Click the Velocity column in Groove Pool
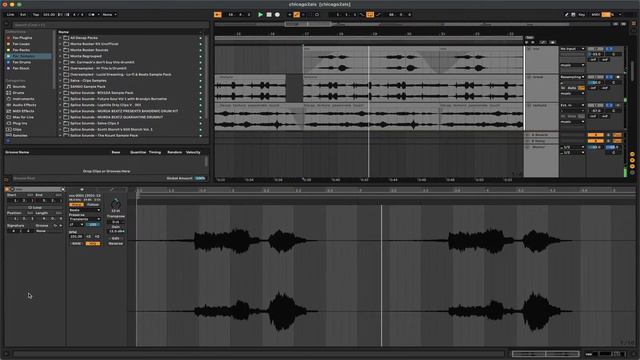This screenshot has height=360, width=640. pyautogui.click(x=193, y=152)
